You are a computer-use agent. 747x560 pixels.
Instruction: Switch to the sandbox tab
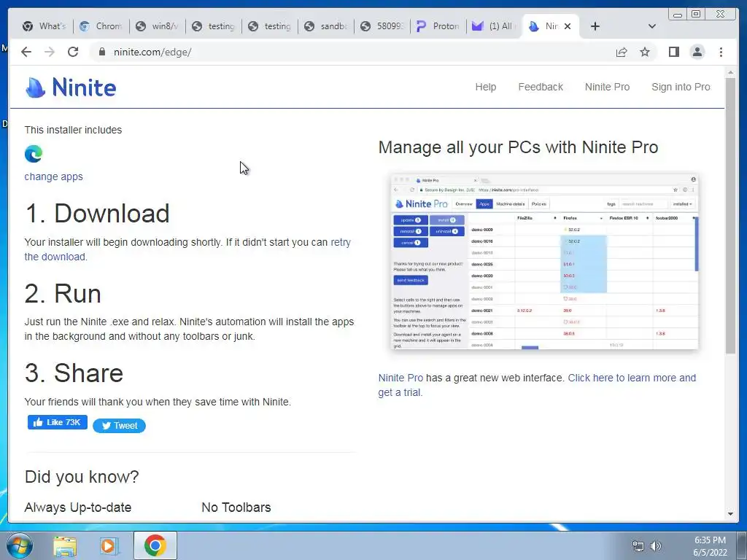(326, 26)
